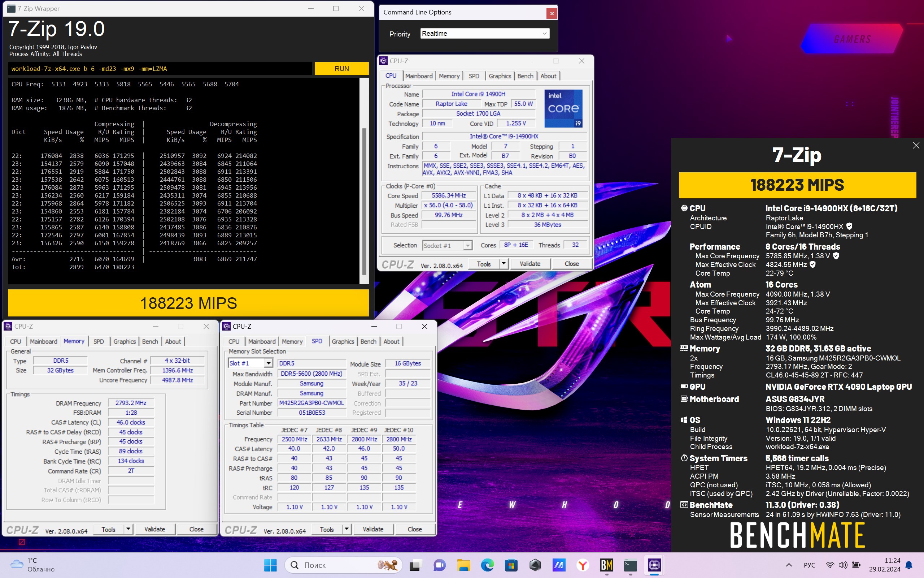Image resolution: width=924 pixels, height=578 pixels.
Task: Click CPU-Z icon in the SPD window title bar
Action: coord(226,326)
